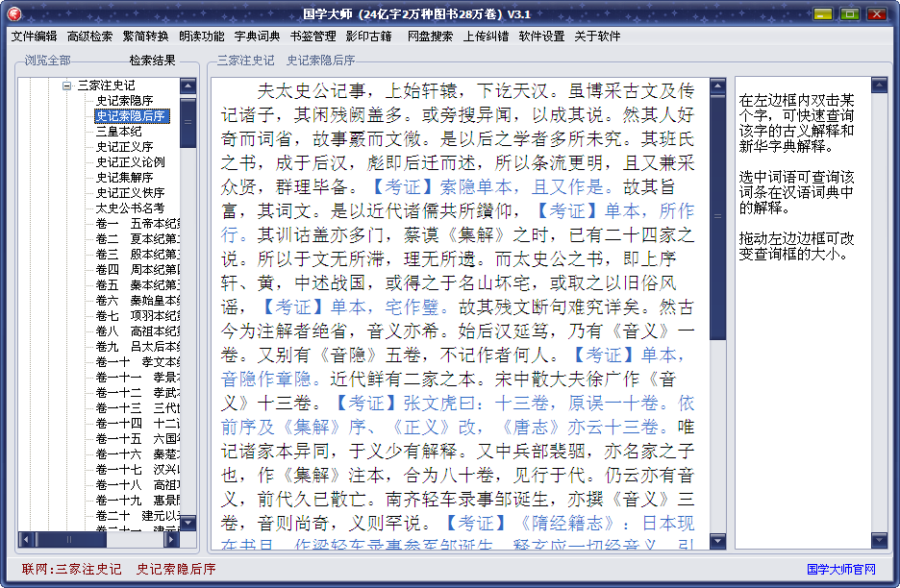Open 史记正义佚序 in the tree
Viewport: 900px width, 588px height.
coord(130,193)
